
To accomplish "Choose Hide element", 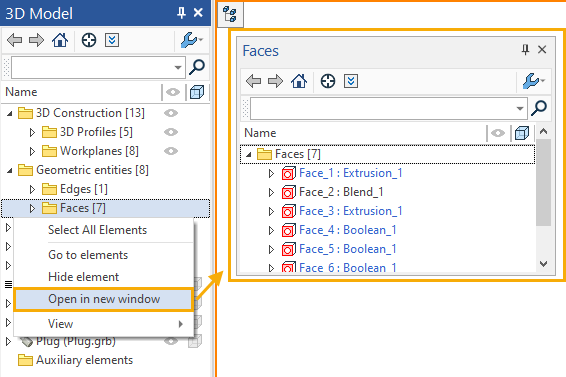I will tap(83, 277).
